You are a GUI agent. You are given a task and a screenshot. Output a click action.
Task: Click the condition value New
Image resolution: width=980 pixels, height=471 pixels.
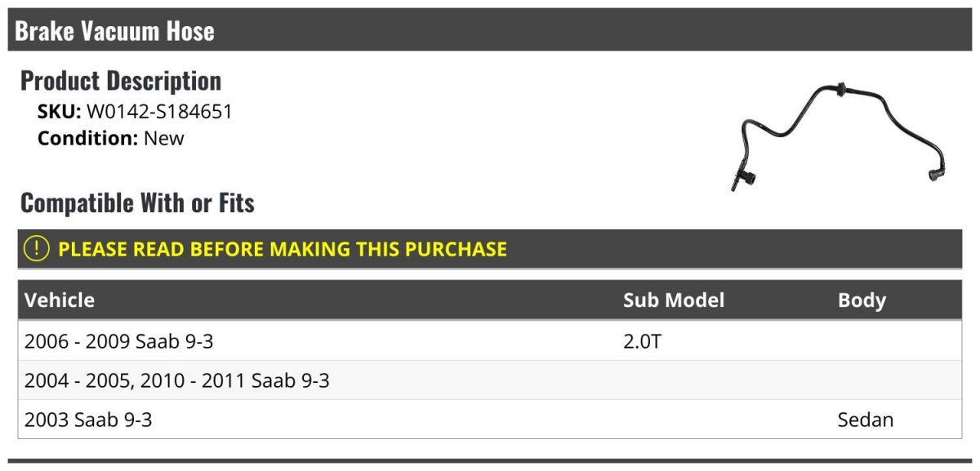pyautogui.click(x=164, y=138)
